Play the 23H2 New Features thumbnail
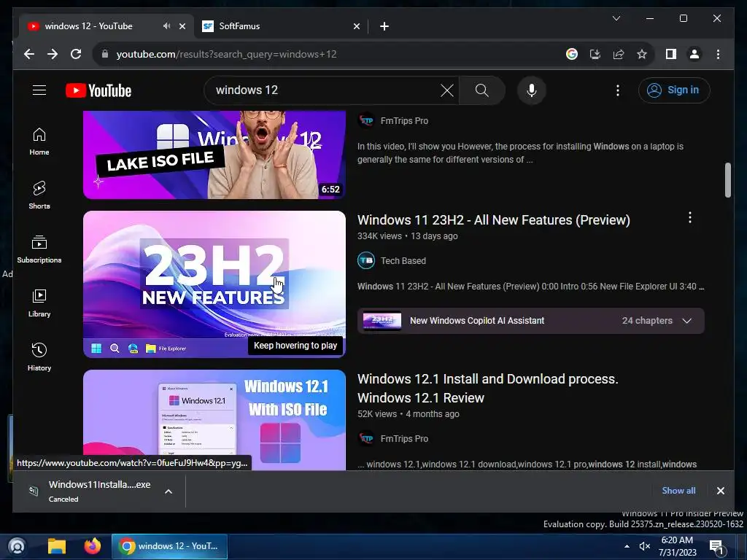Viewport: 747px width, 560px height. [214, 284]
